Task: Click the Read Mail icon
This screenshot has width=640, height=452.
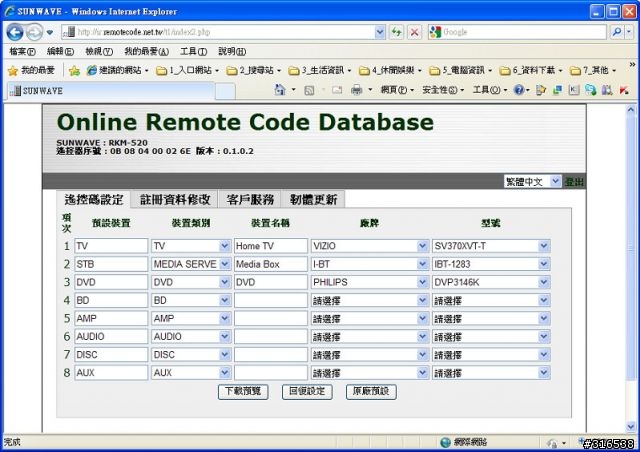Action: [x=337, y=90]
